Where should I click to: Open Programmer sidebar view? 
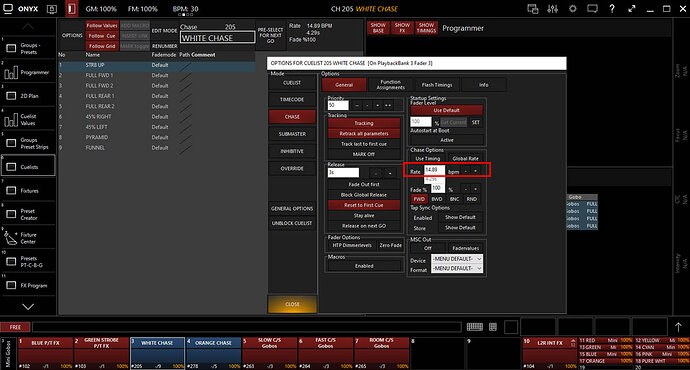[x=28, y=72]
